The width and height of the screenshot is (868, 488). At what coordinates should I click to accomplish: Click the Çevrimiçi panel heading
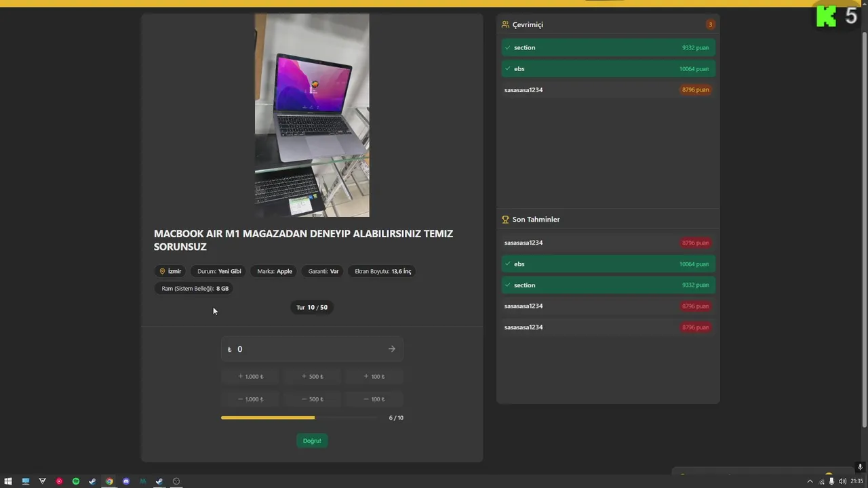coord(528,24)
